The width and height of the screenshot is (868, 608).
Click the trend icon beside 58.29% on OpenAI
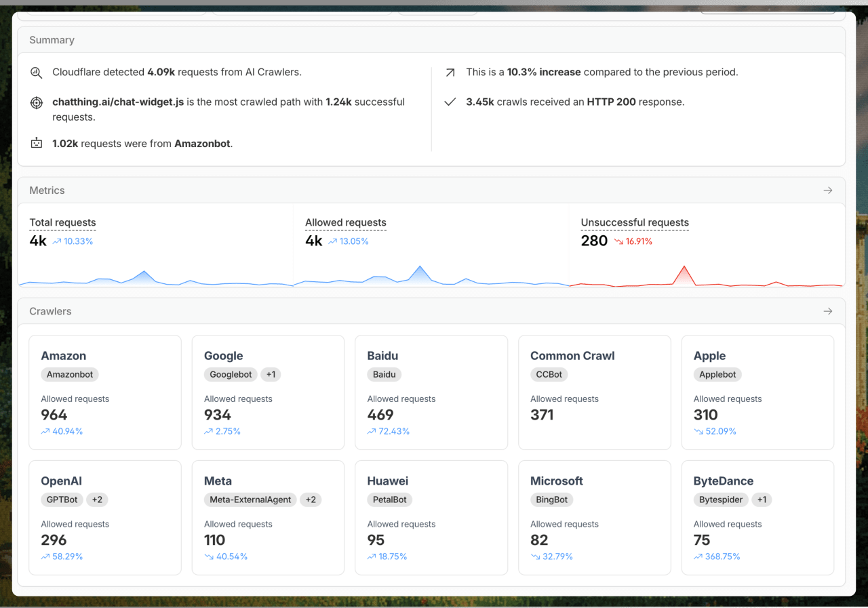click(45, 556)
